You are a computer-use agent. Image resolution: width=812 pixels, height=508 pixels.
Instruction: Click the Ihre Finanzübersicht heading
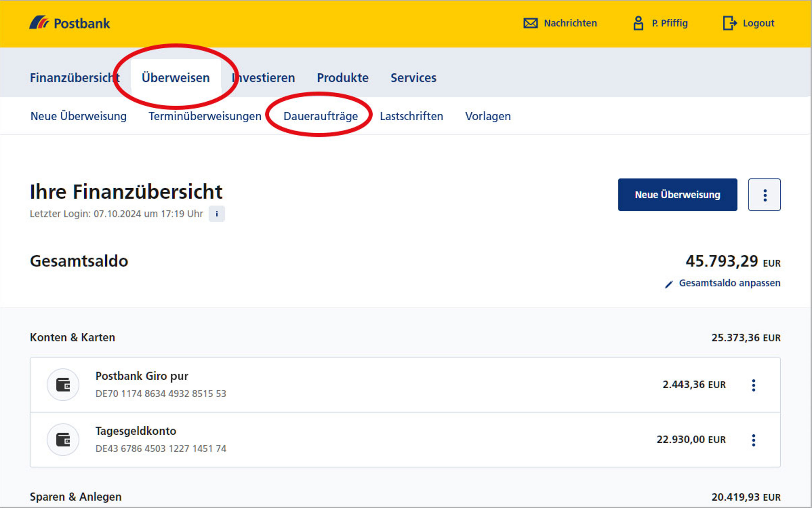point(126,192)
